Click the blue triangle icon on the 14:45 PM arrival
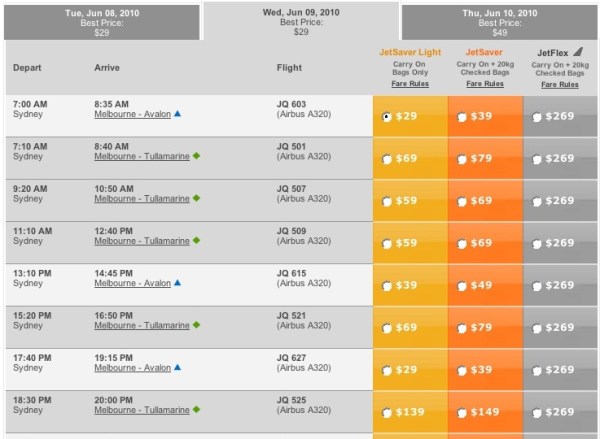600x439 pixels. (178, 283)
